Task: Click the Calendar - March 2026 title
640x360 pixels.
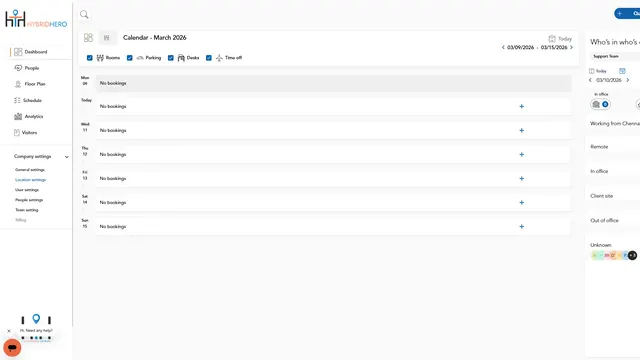Action: [x=155, y=38]
